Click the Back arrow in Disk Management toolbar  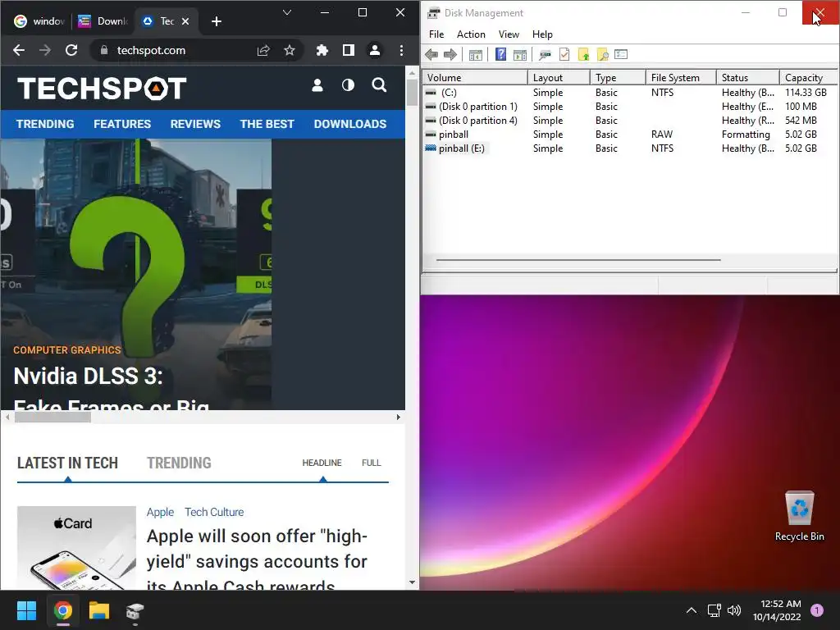pos(431,54)
